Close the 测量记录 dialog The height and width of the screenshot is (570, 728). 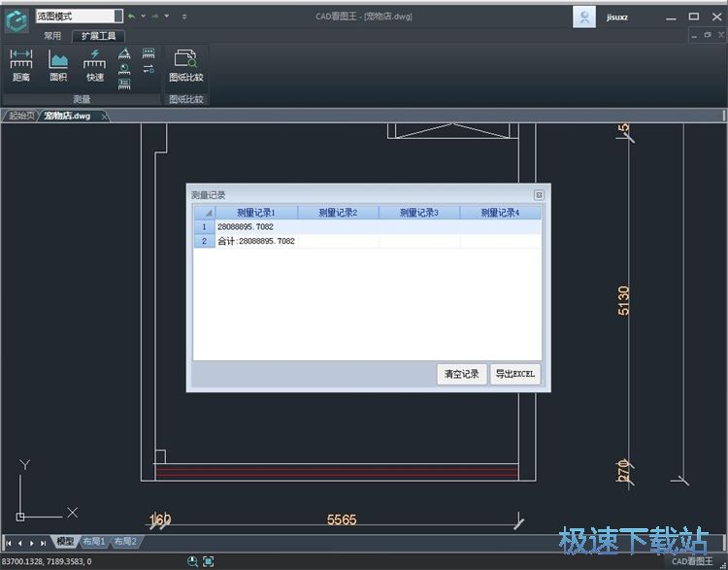pyautogui.click(x=539, y=195)
